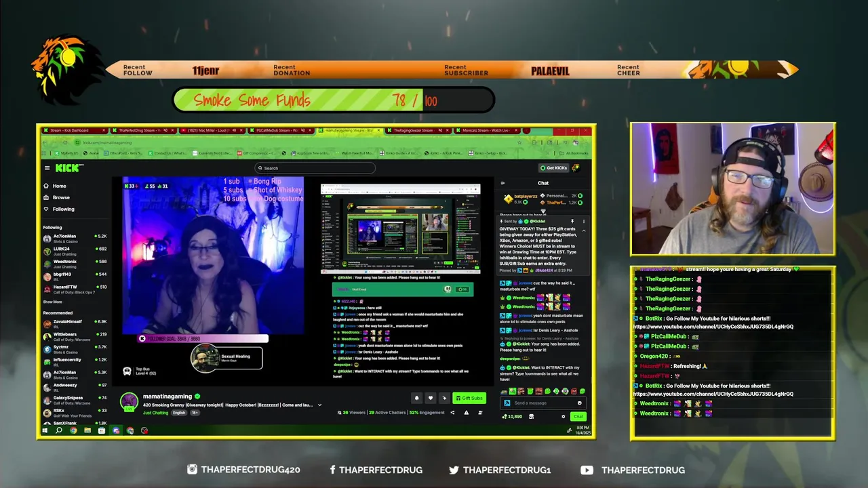Open the Home page in Kick sidebar
This screenshot has height=488, width=868.
pyautogui.click(x=55, y=186)
